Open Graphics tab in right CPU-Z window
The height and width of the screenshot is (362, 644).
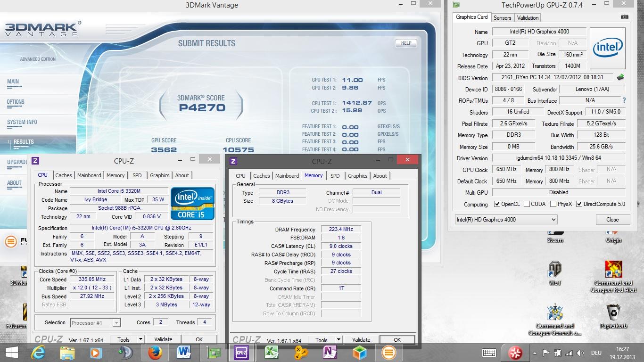click(x=357, y=176)
